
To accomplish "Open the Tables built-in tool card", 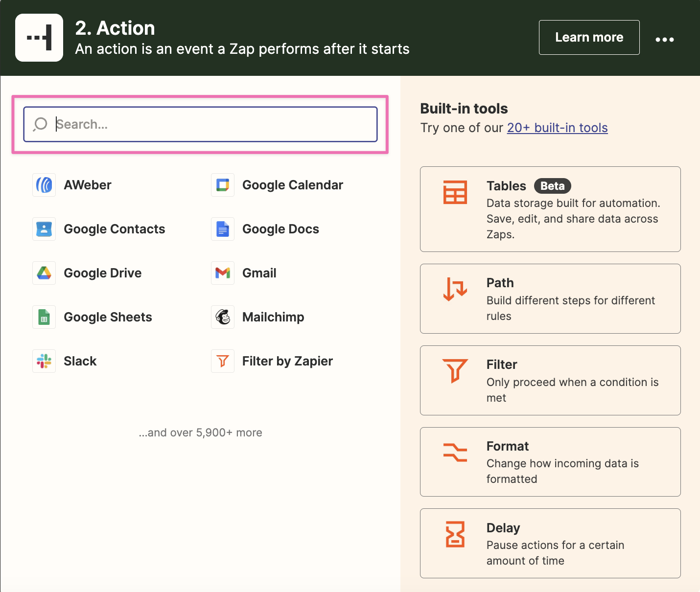I will 550,209.
